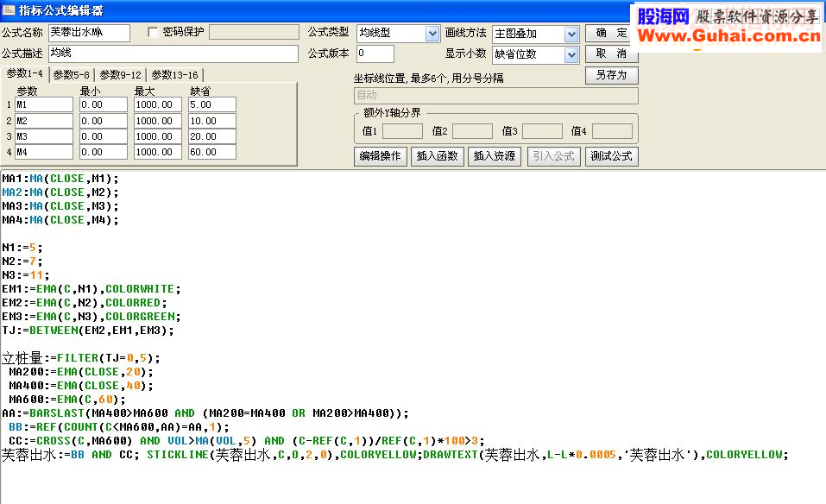Click code line MA4:MA(CLOSE,M4);
826x504 pixels.
pos(60,219)
